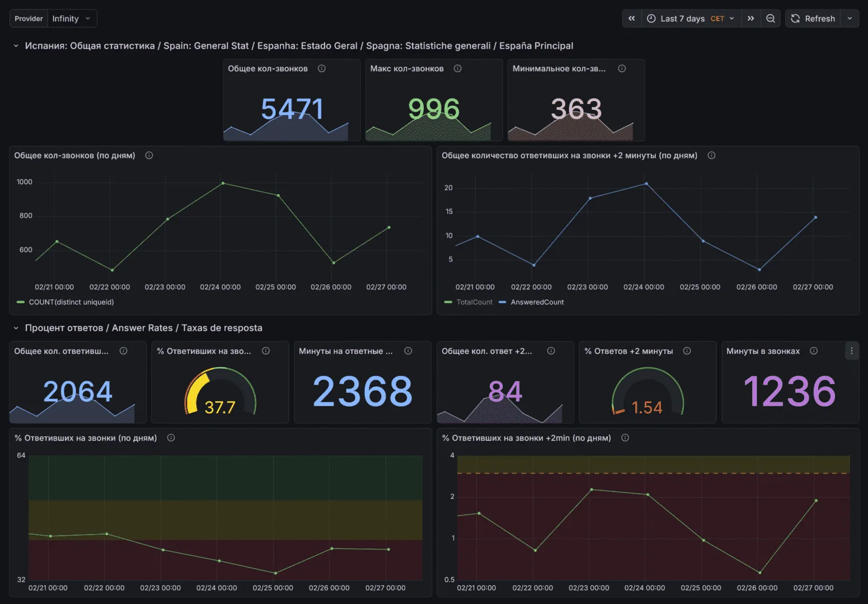Image resolution: width=868 pixels, height=604 pixels.
Task: Open the Общее кол-звонков (по дням) panel title
Action: (x=75, y=156)
